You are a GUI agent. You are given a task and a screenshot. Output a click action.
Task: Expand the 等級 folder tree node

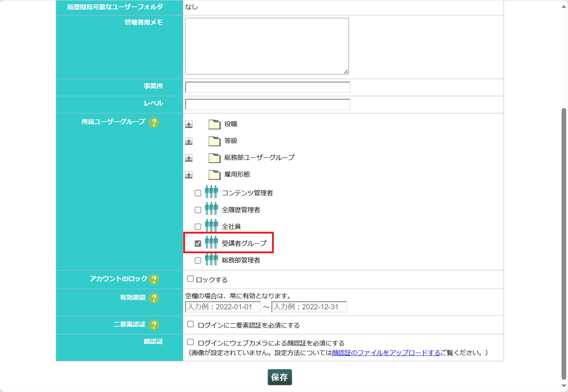point(189,141)
